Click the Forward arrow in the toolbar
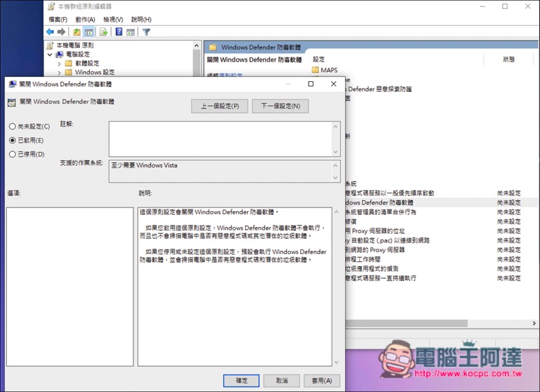The height and width of the screenshot is (392, 540). pos(62,32)
